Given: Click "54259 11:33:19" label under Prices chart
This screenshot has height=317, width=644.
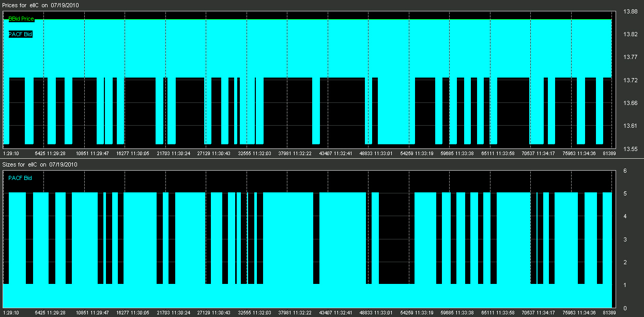Looking at the screenshot, I should [x=417, y=154].
